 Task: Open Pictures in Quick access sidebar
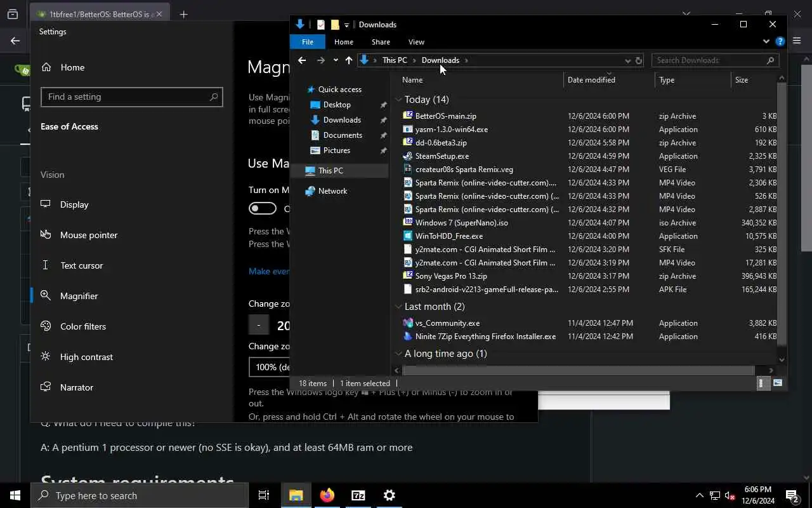click(x=337, y=150)
